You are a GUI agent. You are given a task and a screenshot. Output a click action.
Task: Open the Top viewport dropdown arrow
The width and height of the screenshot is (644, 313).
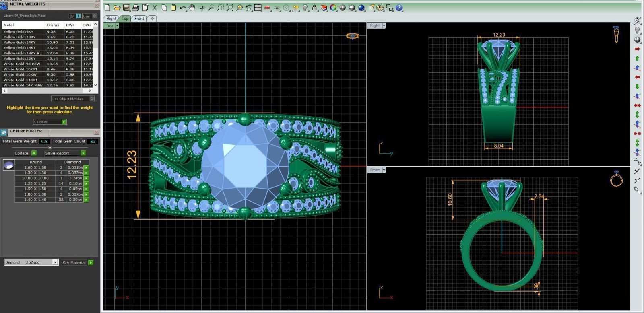(117, 25)
